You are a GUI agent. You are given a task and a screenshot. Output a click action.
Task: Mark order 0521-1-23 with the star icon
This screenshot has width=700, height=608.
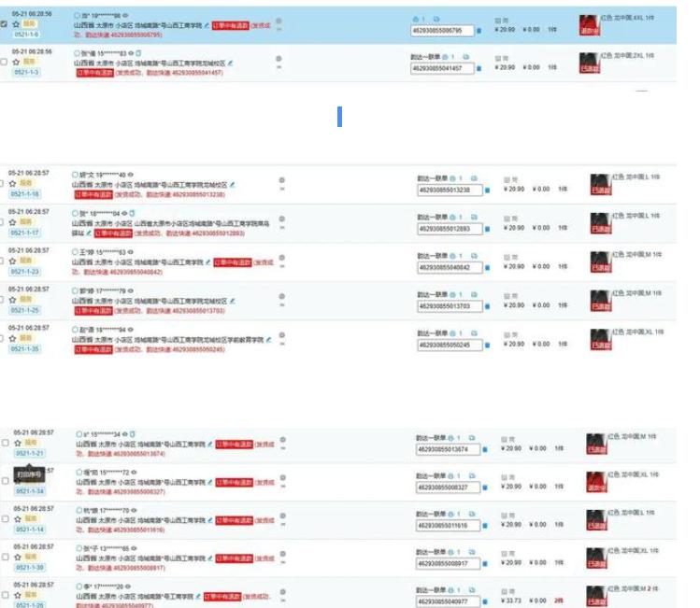pyautogui.click(x=12, y=261)
